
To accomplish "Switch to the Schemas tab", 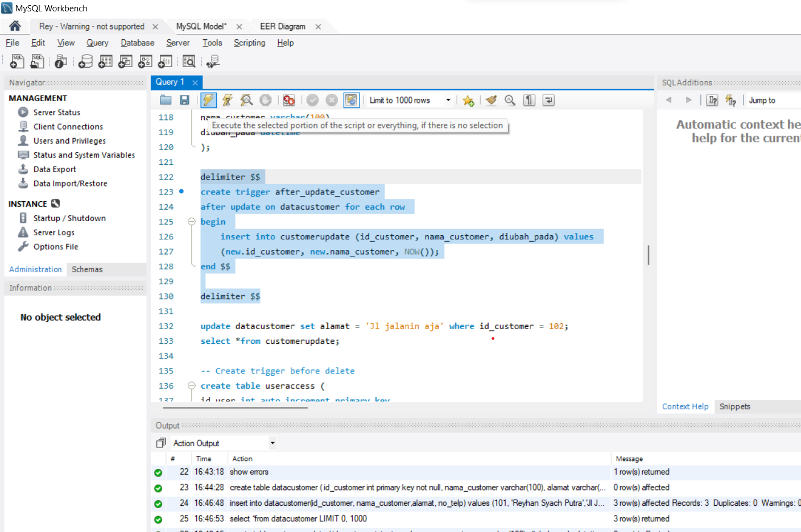I will 87,269.
